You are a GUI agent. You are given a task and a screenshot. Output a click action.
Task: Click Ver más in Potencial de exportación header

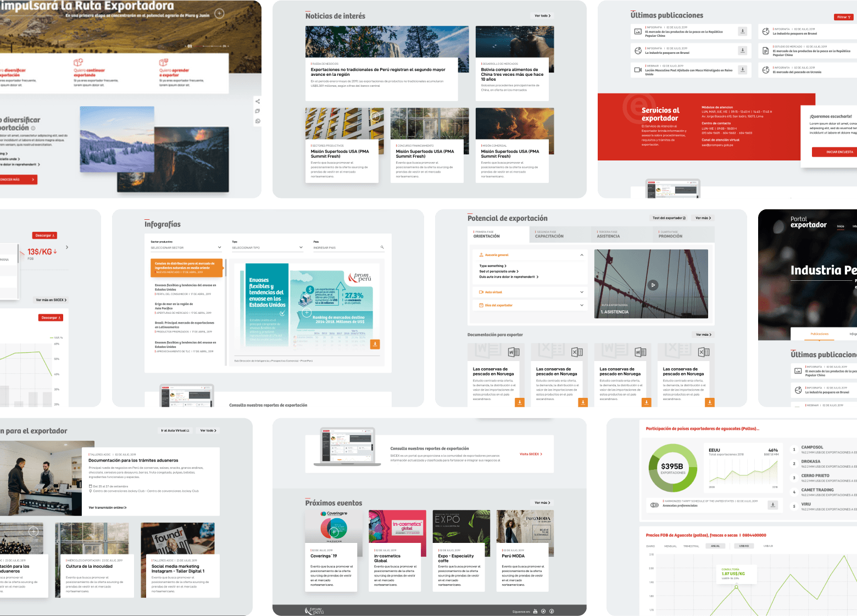point(703,218)
